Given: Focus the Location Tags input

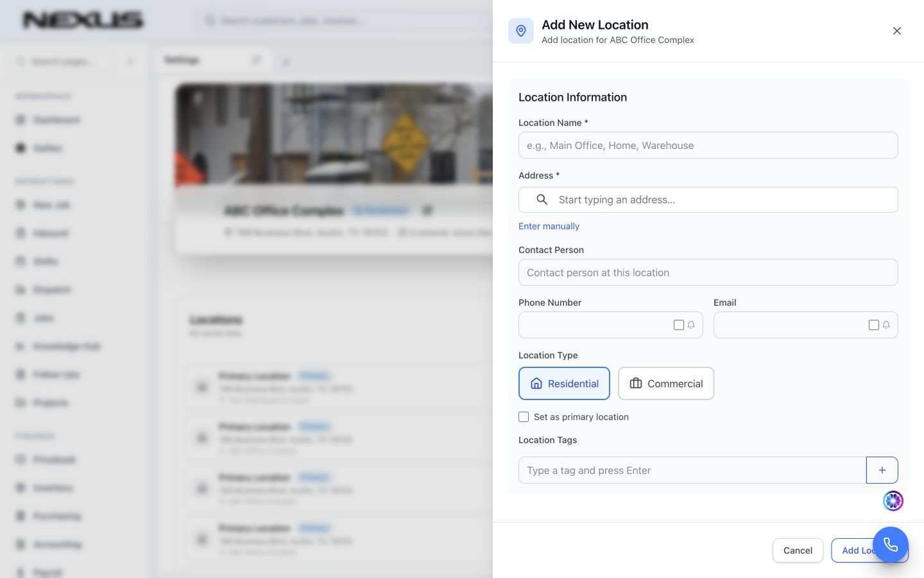Looking at the screenshot, I should [692, 470].
